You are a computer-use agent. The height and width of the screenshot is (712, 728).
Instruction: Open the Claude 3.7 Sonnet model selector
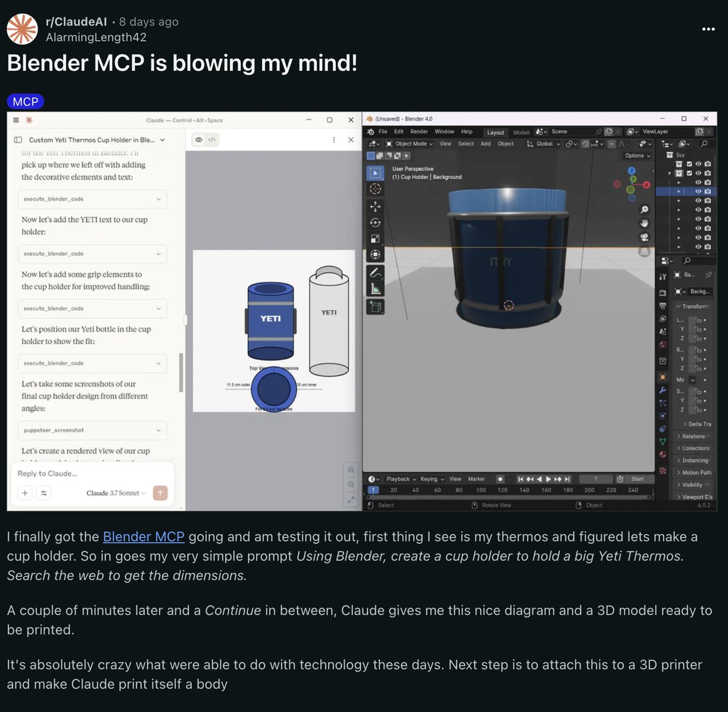(x=116, y=493)
